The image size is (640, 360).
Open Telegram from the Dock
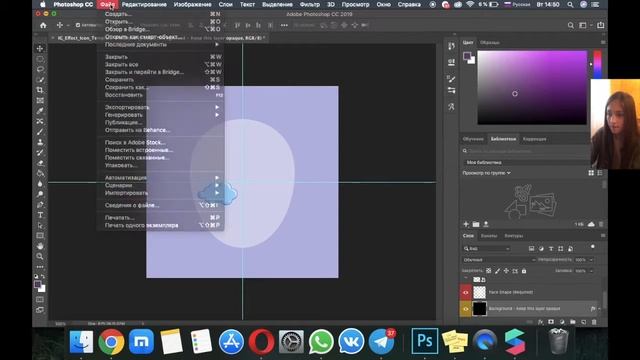[x=381, y=341]
